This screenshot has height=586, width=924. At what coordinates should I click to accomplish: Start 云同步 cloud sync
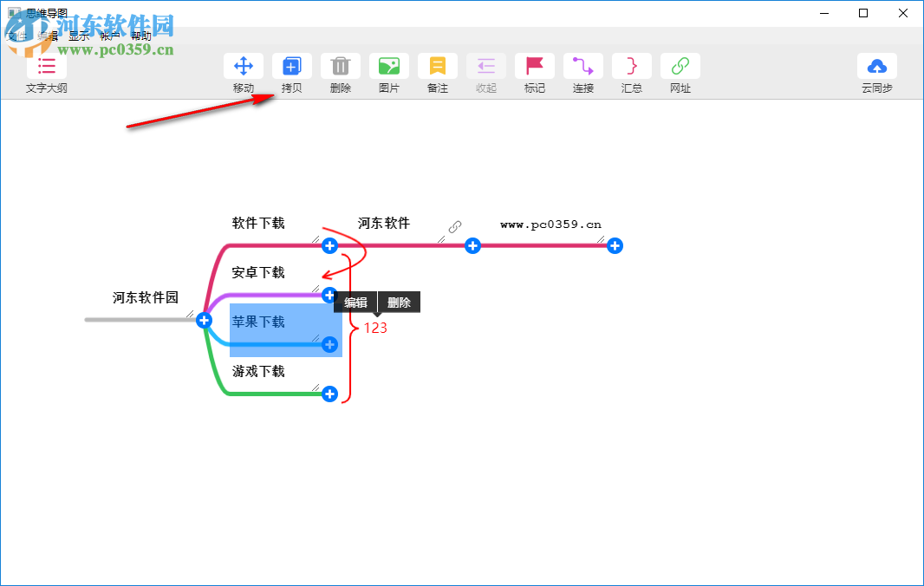coord(877,66)
